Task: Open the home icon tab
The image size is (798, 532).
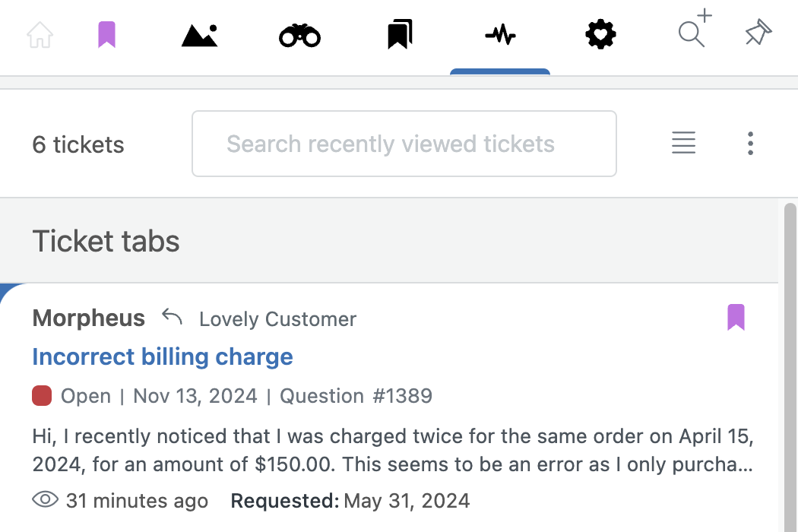Action: pyautogui.click(x=40, y=35)
